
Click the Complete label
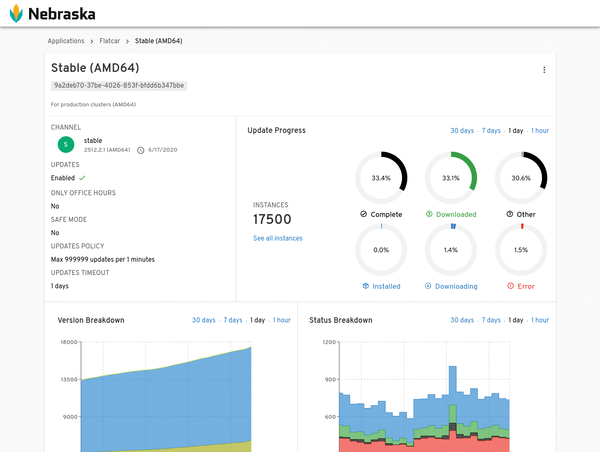pos(386,214)
